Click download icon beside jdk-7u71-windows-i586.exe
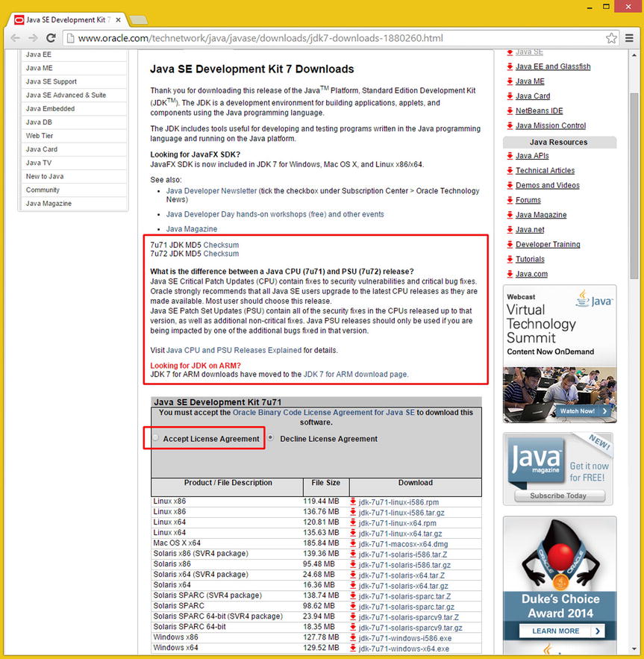The image size is (644, 659). [353, 638]
